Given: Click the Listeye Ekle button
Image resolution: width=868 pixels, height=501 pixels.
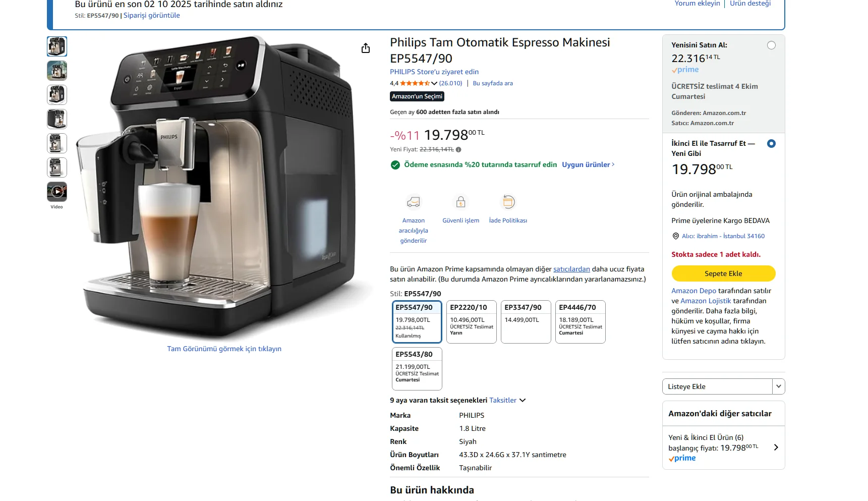Looking at the screenshot, I should [717, 386].
